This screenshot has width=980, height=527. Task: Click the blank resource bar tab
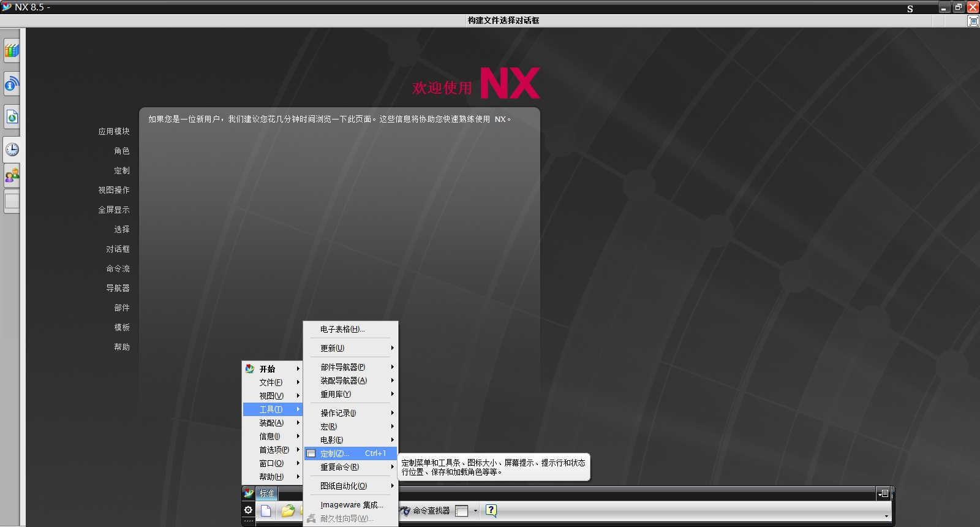click(12, 202)
